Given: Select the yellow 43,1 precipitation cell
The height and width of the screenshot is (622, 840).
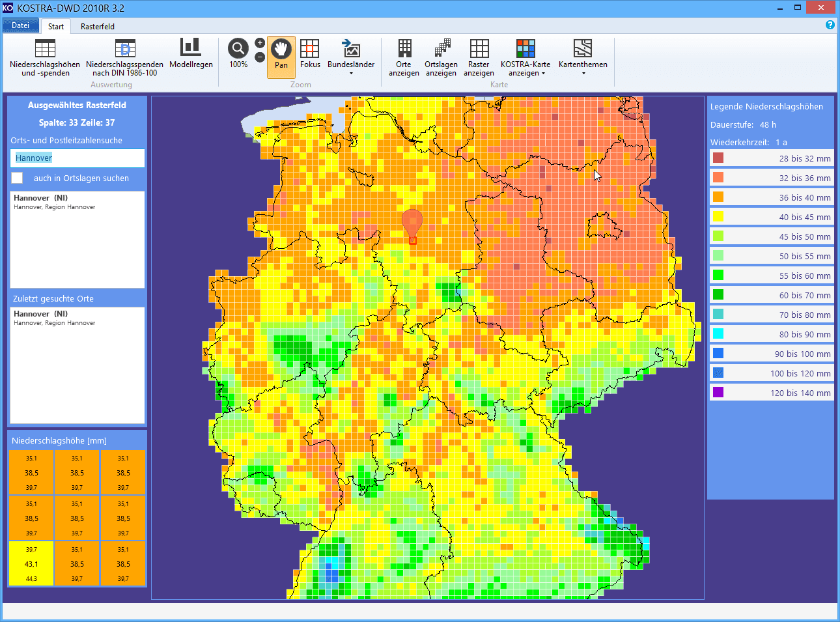Looking at the screenshot, I should (x=31, y=564).
